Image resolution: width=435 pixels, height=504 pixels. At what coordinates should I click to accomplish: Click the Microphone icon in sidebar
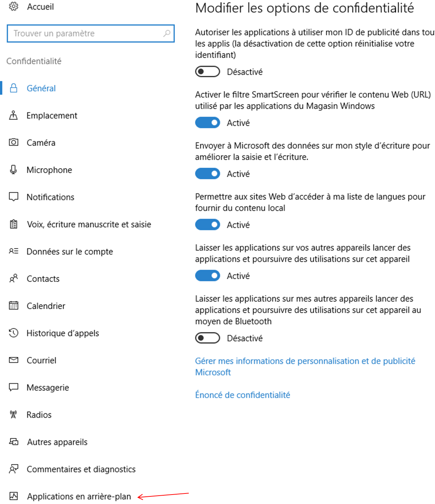tap(13, 169)
